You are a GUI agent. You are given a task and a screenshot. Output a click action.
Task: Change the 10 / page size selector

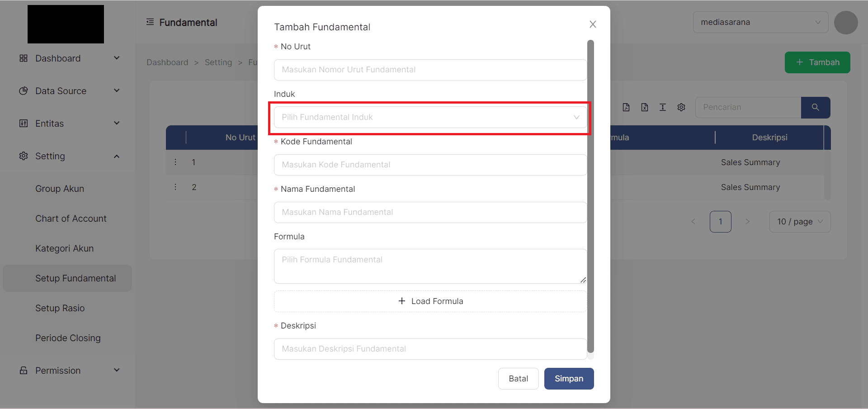coord(799,222)
